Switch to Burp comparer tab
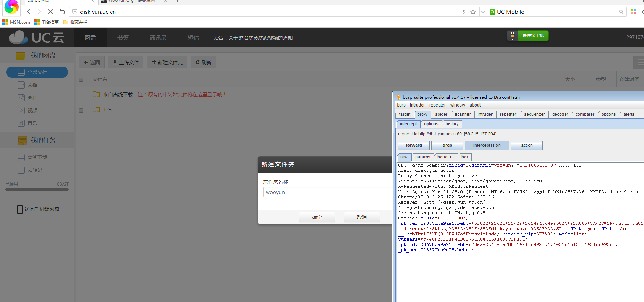644x302 pixels. 585,114
